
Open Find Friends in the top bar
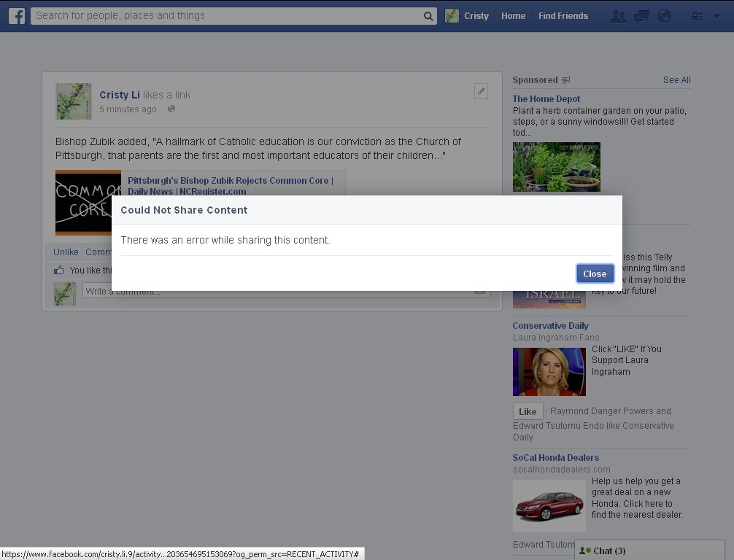pos(563,16)
